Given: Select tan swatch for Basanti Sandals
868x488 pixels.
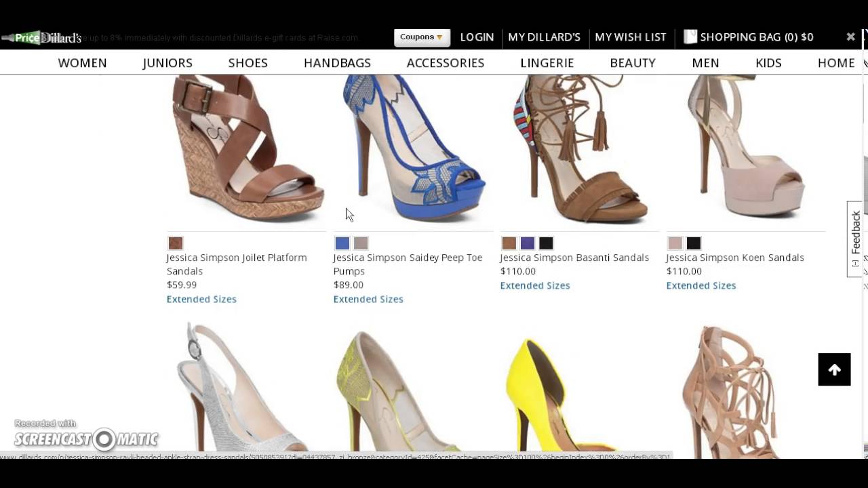Looking at the screenshot, I should pyautogui.click(x=509, y=243).
